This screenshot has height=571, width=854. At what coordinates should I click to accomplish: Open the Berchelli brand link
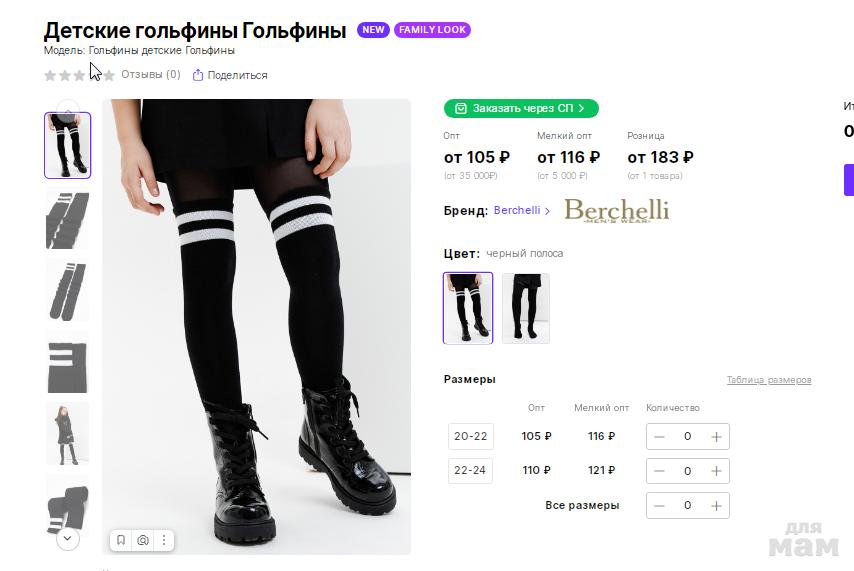(517, 211)
